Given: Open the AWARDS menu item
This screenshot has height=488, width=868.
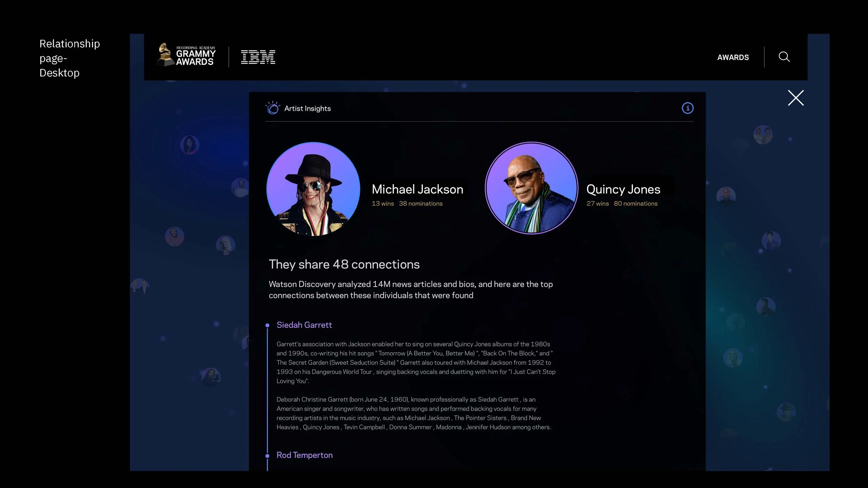Looking at the screenshot, I should tap(733, 57).
